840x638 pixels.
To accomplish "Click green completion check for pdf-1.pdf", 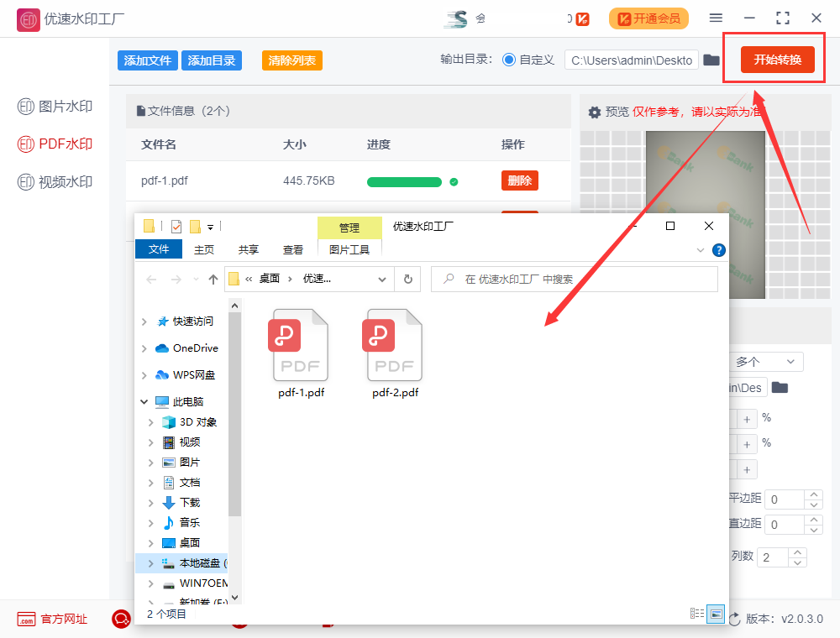I will [x=454, y=182].
